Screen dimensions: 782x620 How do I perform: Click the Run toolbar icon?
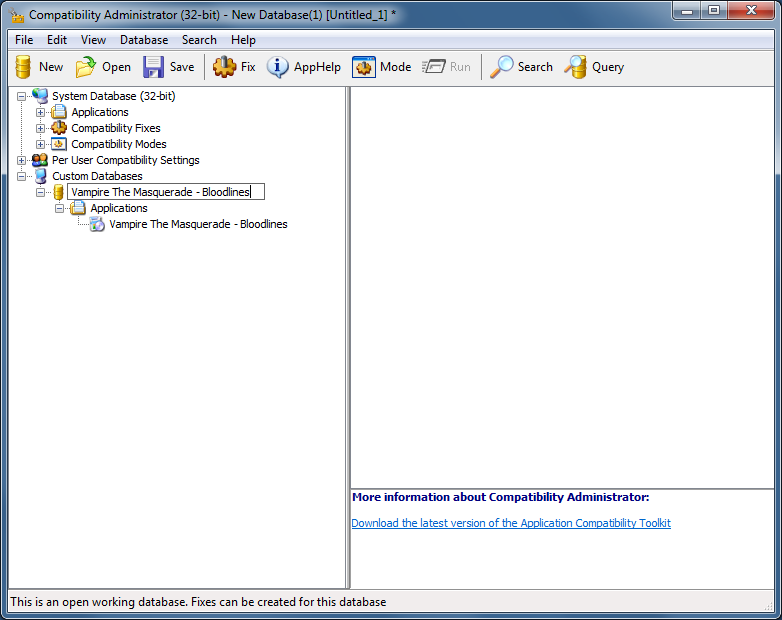433,67
